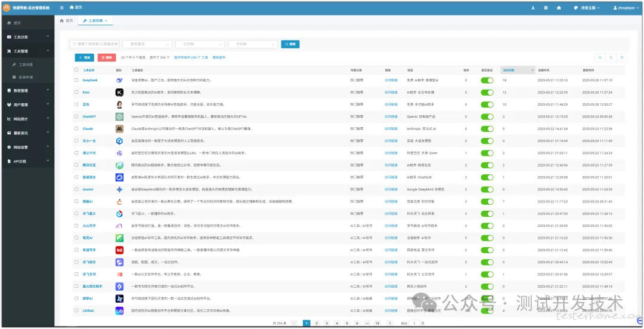Check the ChatGPT row checkbox
644x329 pixels.
tap(76, 117)
